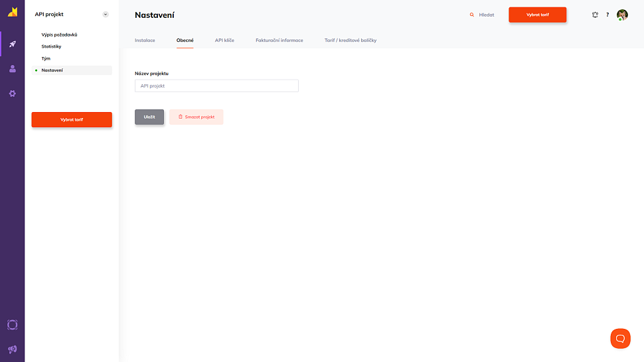Viewport: 644px width, 362px height.
Task: Open the user avatar menu
Action: 622,15
